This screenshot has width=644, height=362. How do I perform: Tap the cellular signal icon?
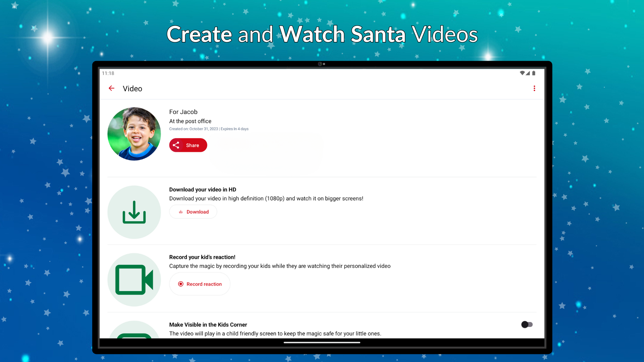pos(528,73)
